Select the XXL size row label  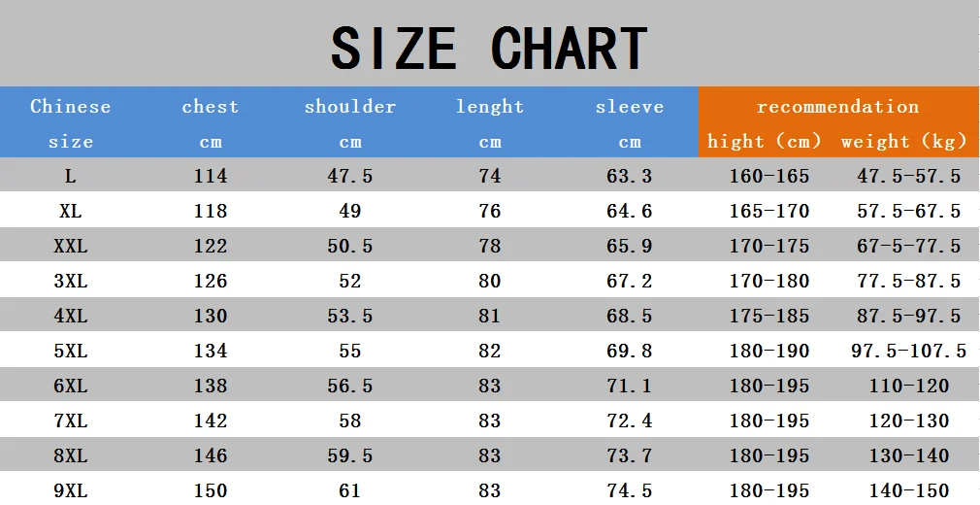coord(71,246)
